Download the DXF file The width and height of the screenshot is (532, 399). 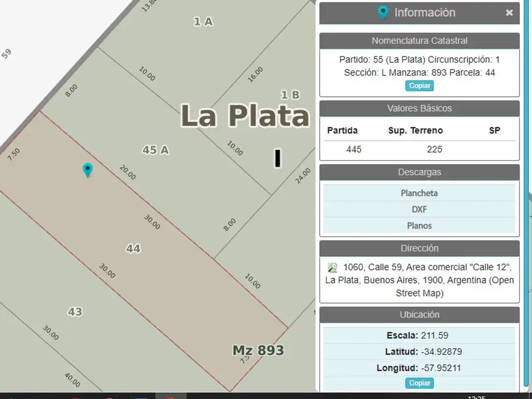(419, 209)
